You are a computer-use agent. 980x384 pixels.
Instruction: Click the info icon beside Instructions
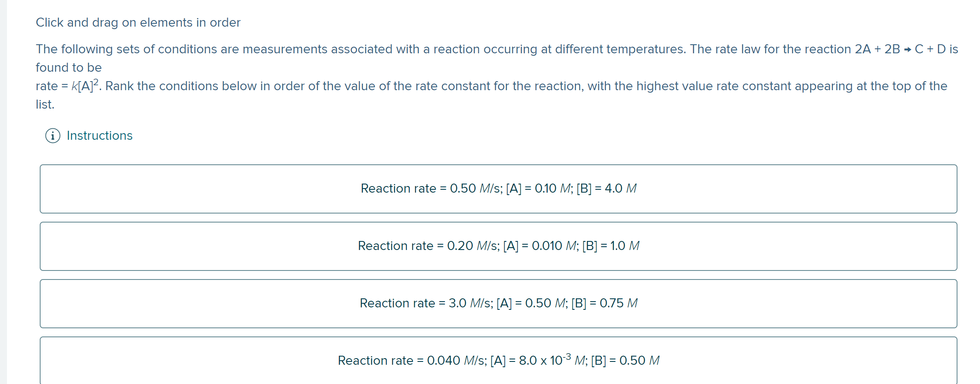52,135
